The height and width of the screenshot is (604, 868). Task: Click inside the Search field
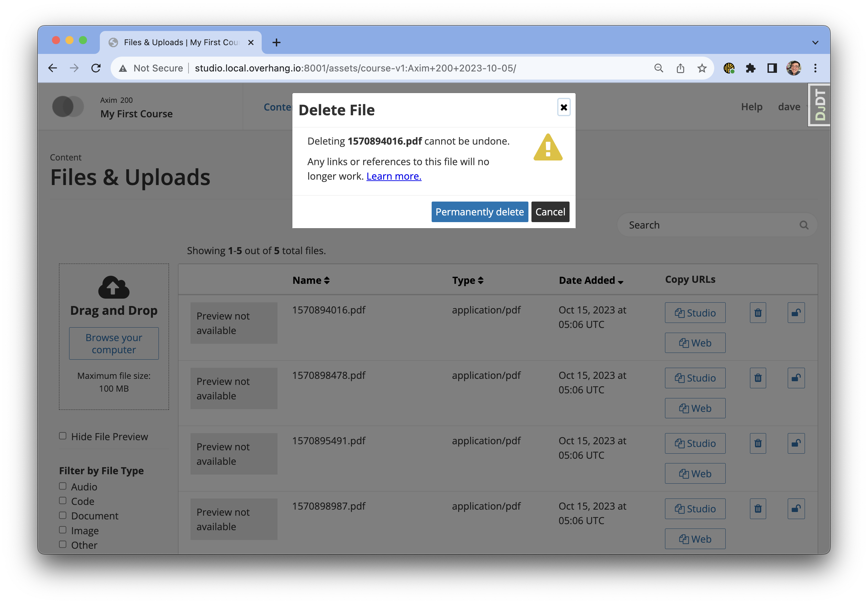coord(703,225)
